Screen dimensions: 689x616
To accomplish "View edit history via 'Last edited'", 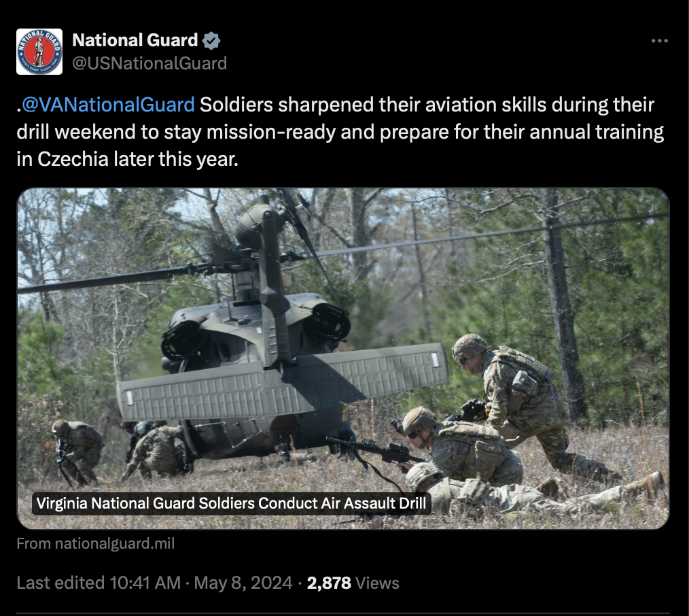I will pos(61,583).
